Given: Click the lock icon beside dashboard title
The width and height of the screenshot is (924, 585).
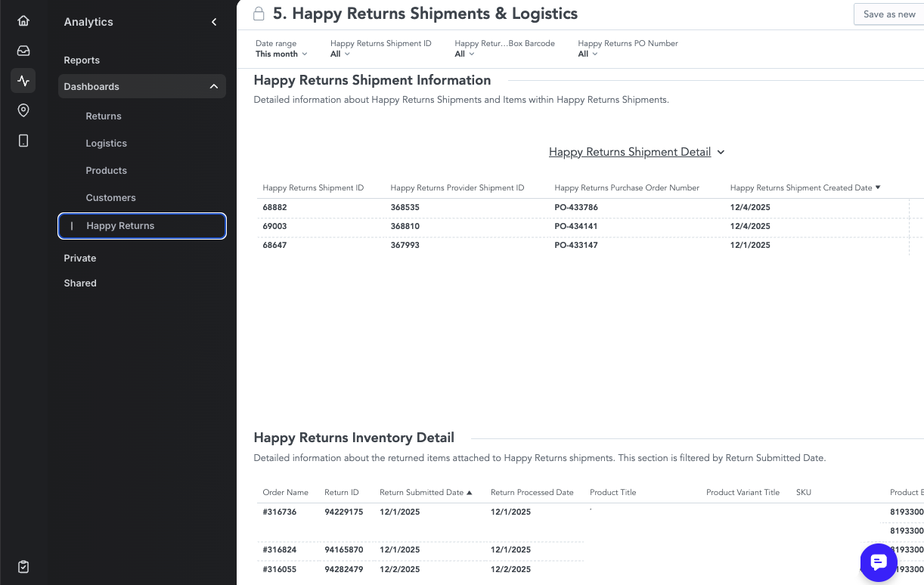Looking at the screenshot, I should (x=259, y=14).
